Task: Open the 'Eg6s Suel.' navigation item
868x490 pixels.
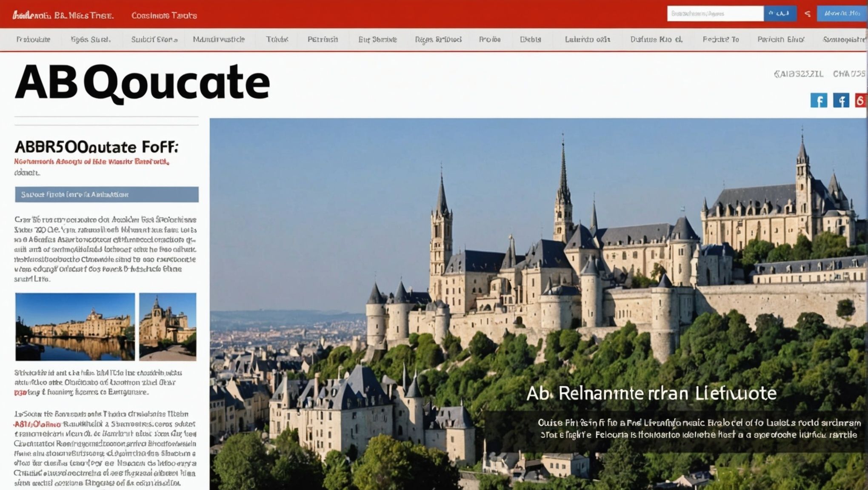Action: [x=91, y=40]
